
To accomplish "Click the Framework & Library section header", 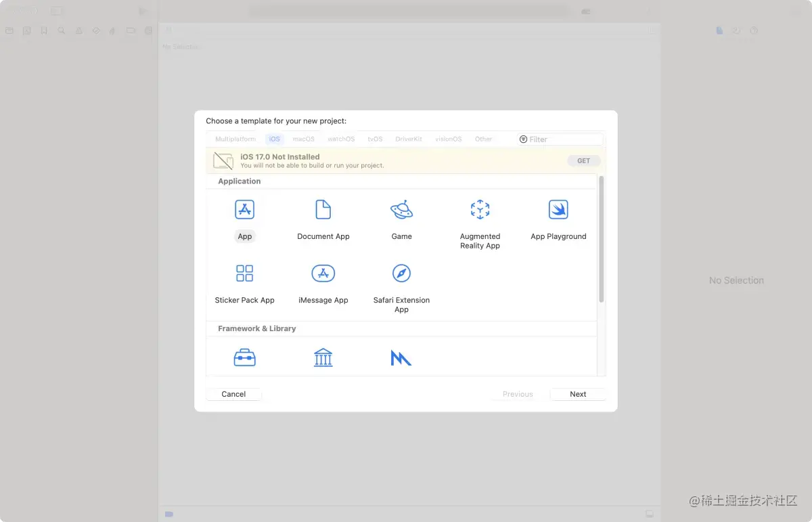I will (257, 328).
